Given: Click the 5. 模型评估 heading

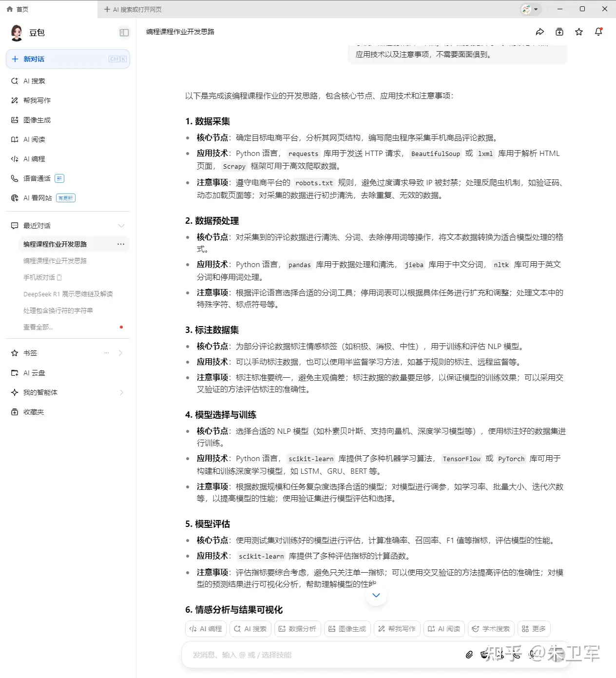Looking at the screenshot, I should (x=208, y=524).
